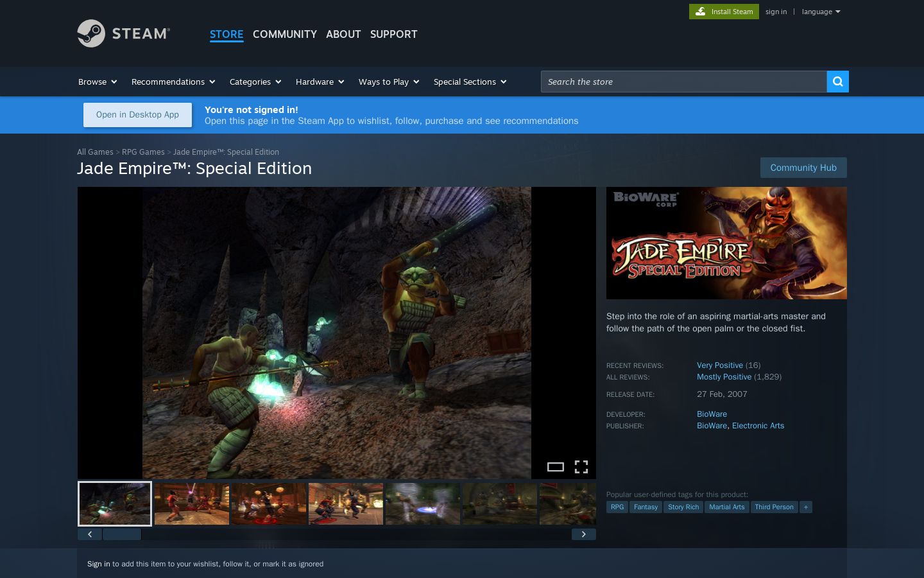Click the 'You're not signed in!' notice
This screenshot has width=924, height=578.
[x=252, y=110]
